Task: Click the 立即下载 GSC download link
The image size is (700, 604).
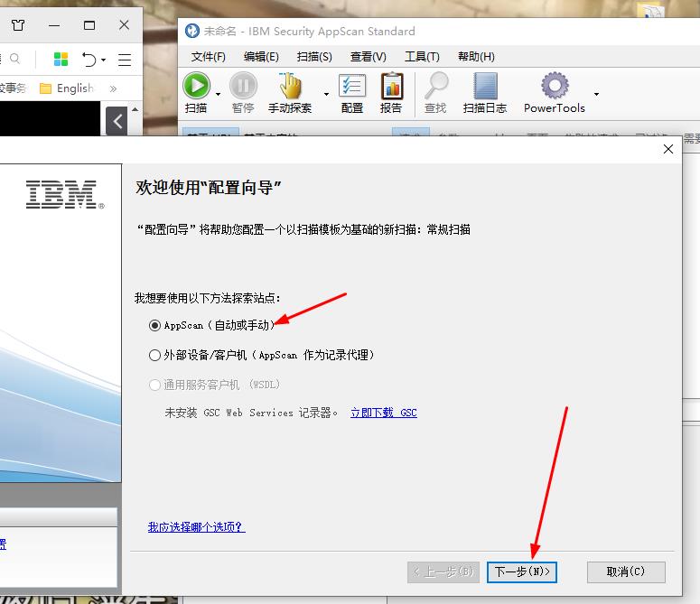Action: click(384, 413)
